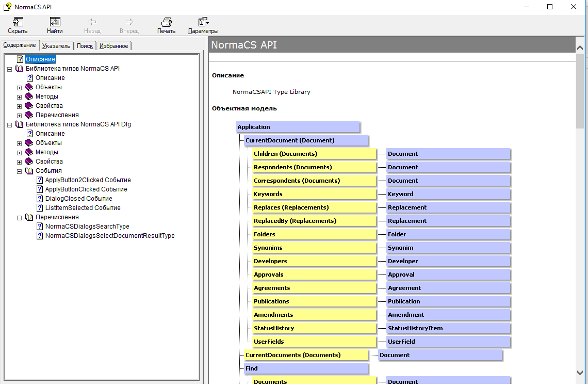Switch to the Содержание tab
This screenshot has height=387, width=588.
pyautogui.click(x=20, y=45)
